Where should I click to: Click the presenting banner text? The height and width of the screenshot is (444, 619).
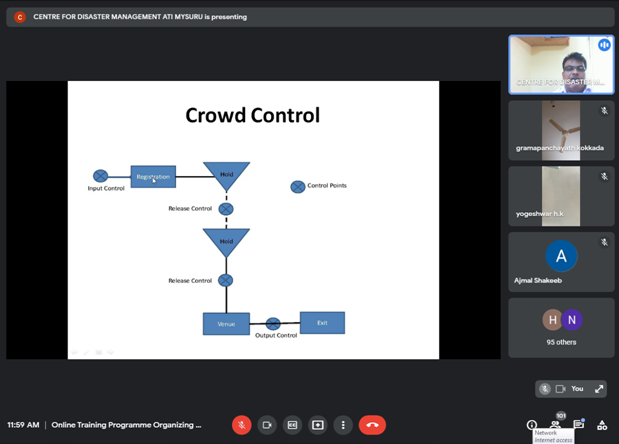click(140, 17)
